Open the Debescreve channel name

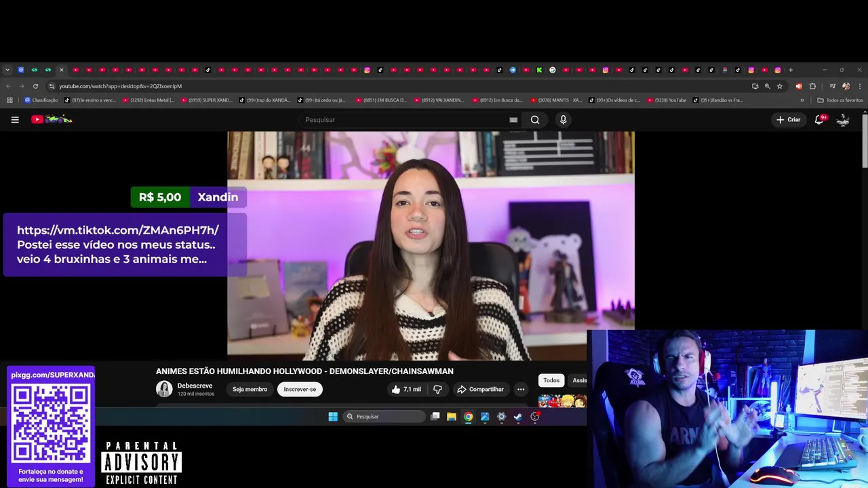[195, 386]
